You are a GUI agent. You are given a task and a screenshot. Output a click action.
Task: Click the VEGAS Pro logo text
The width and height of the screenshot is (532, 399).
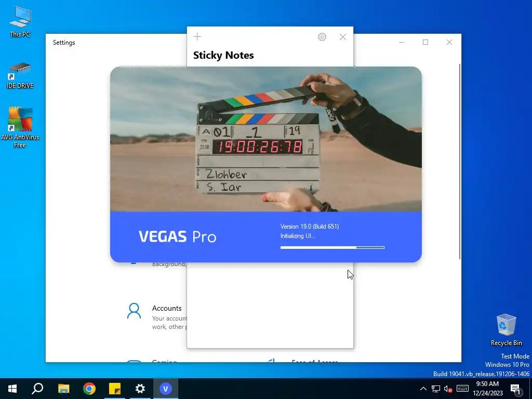[x=177, y=236]
